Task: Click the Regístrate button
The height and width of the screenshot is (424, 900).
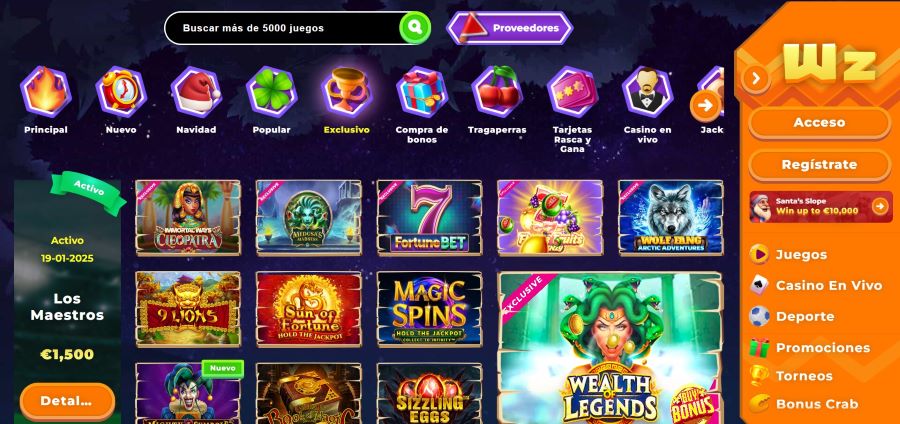Action: 819,165
